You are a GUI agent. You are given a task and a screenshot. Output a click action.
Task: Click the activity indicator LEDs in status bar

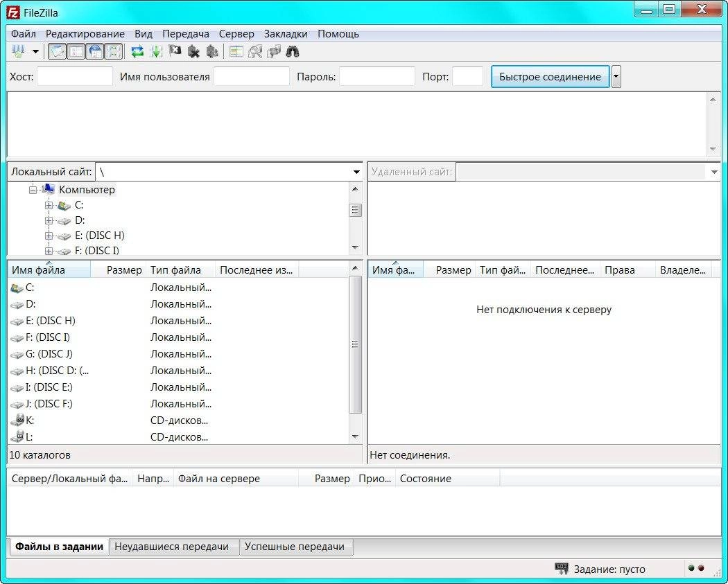click(696, 568)
